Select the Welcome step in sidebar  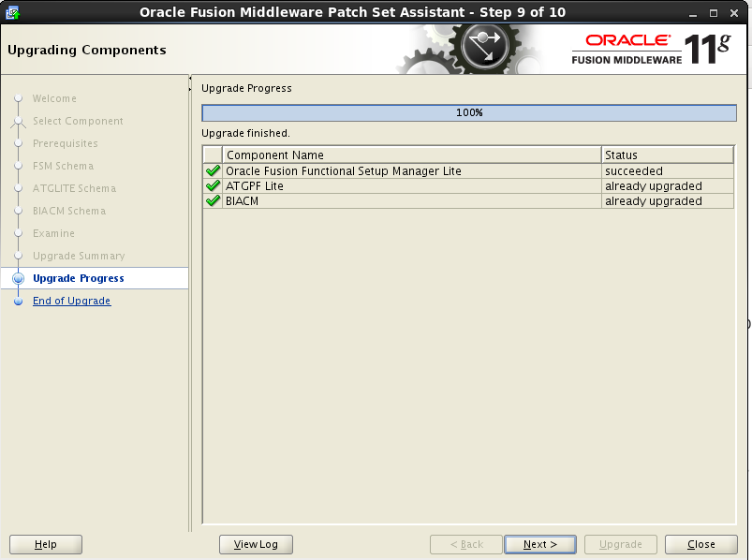[54, 98]
